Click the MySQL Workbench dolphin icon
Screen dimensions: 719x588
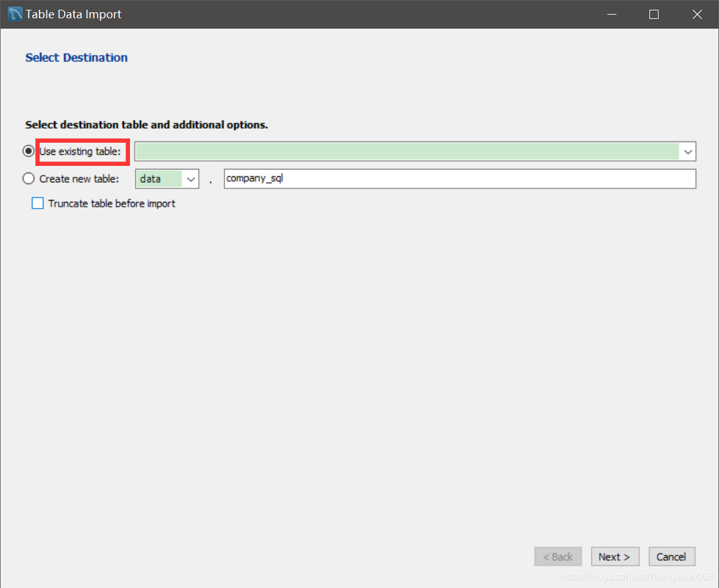pyautogui.click(x=13, y=13)
